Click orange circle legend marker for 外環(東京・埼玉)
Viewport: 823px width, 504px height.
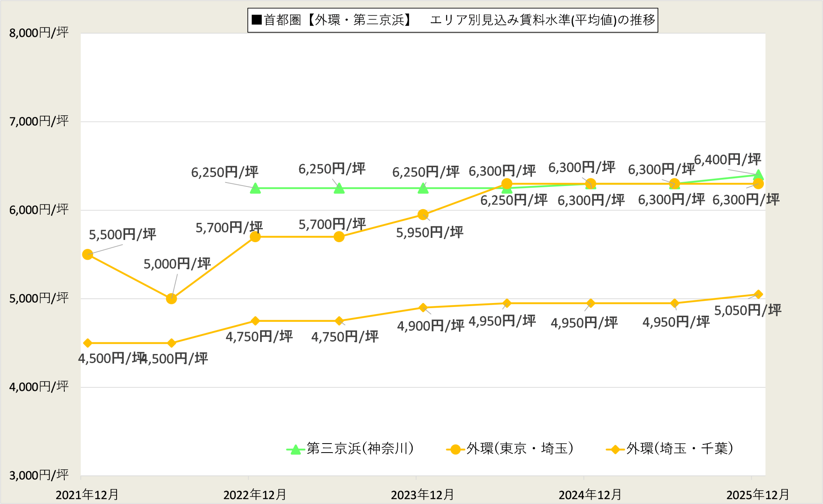(455, 449)
